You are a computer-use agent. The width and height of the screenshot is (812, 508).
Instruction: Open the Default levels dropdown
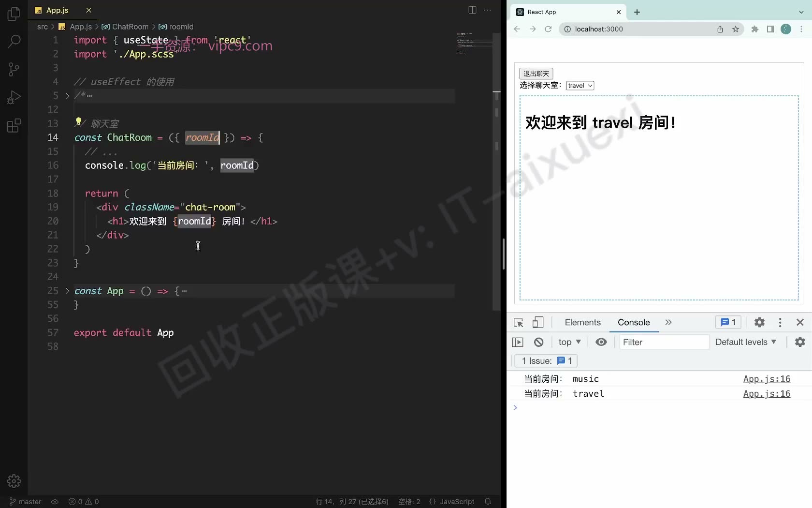[746, 342]
